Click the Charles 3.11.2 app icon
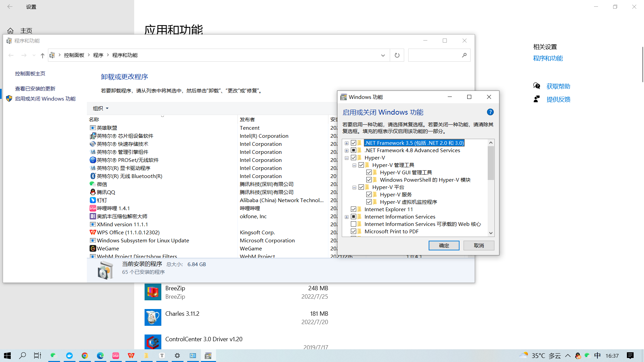Screen dimensions: 644x362 [x=153, y=317]
